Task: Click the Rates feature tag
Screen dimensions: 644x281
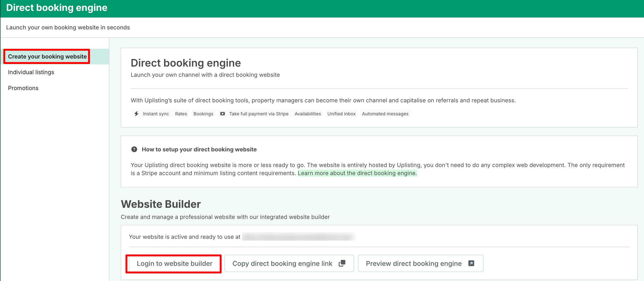Action: [181, 113]
